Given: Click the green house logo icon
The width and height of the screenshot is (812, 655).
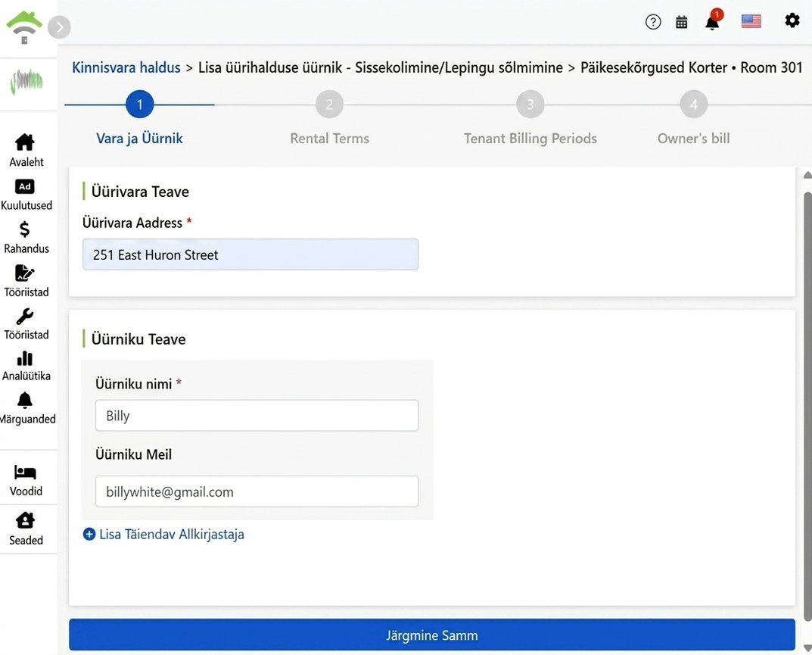Looking at the screenshot, I should coord(23,27).
